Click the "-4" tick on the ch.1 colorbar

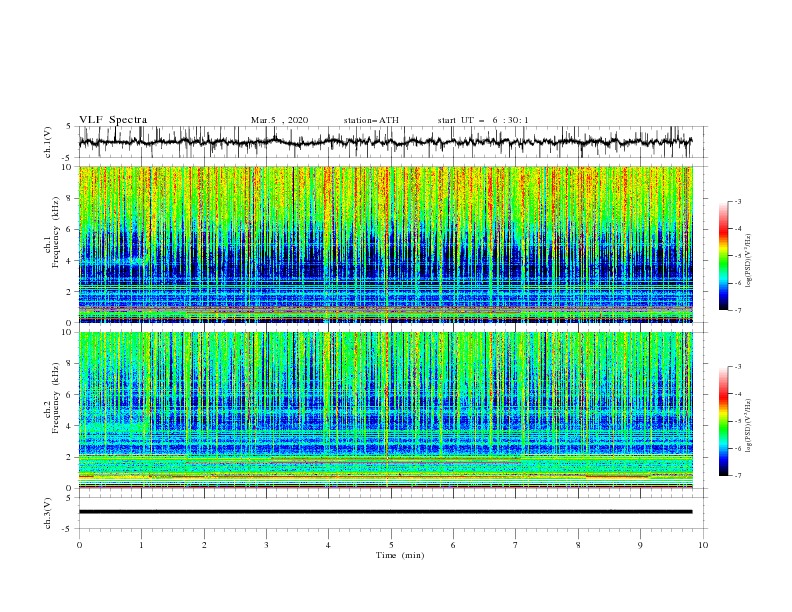tap(738, 229)
